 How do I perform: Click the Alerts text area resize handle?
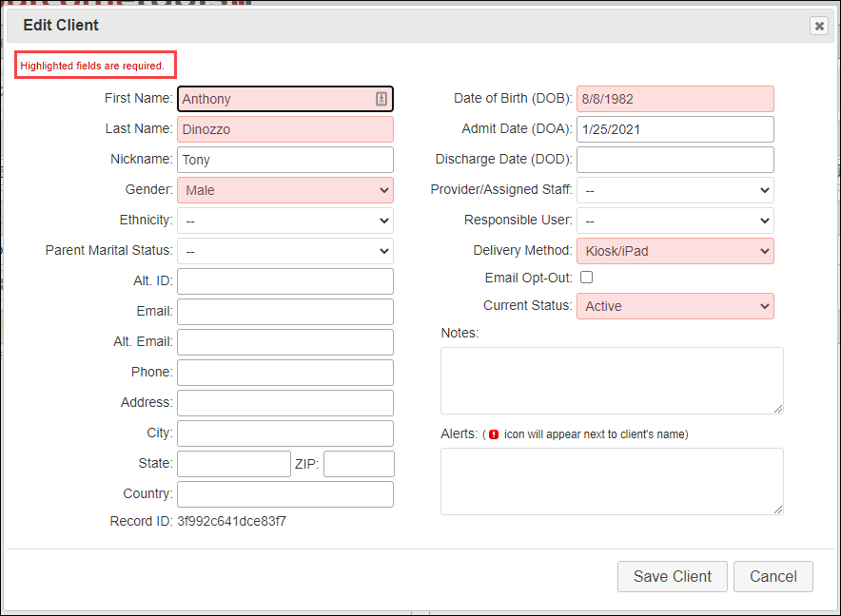pos(778,510)
